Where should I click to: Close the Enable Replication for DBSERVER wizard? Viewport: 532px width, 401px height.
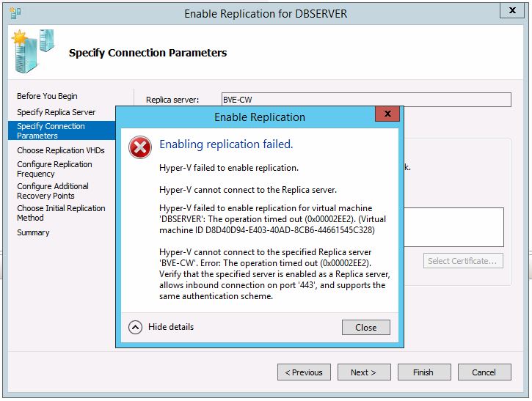(512, 10)
